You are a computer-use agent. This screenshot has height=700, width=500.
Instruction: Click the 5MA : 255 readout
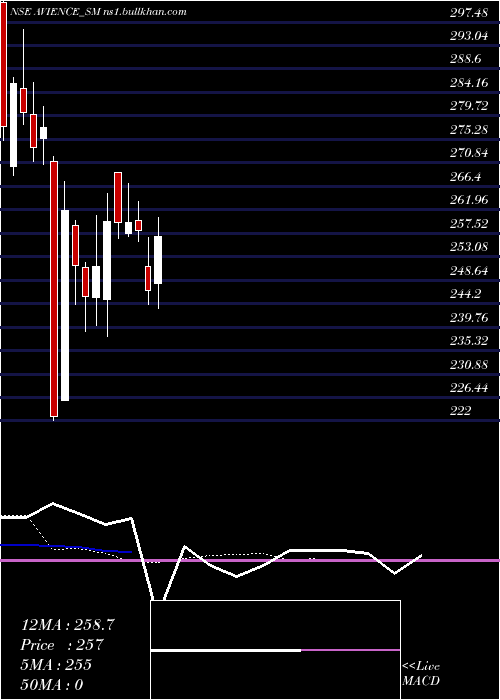(x=56, y=665)
